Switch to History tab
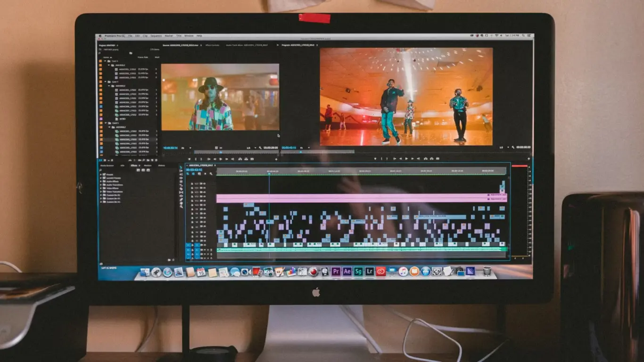 162,165
